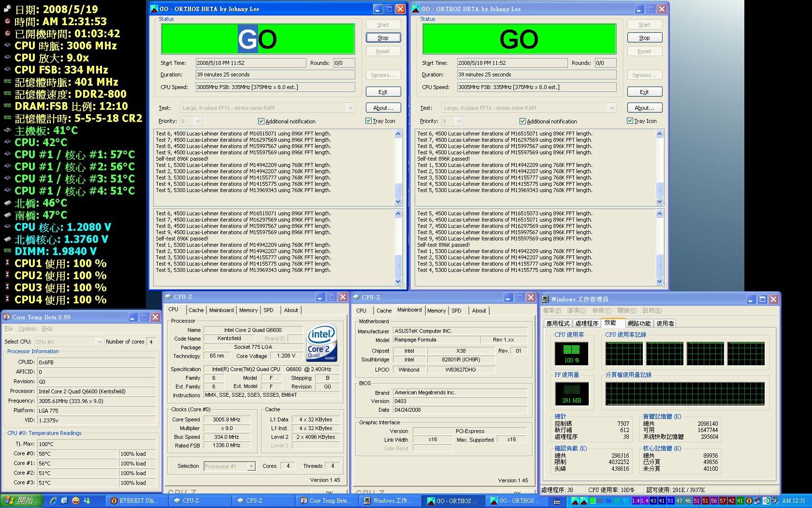Open the Windows Start button
This screenshot has height=508, width=812.
(x=21, y=501)
